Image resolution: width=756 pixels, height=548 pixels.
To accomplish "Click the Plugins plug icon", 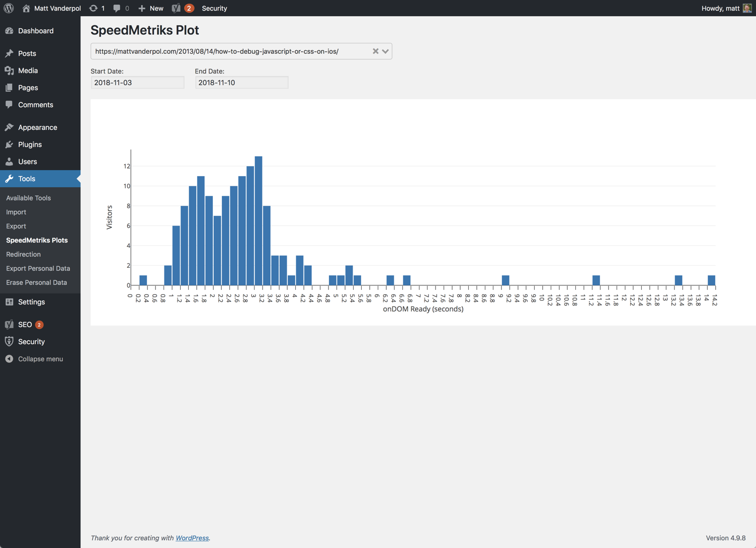I will point(9,144).
